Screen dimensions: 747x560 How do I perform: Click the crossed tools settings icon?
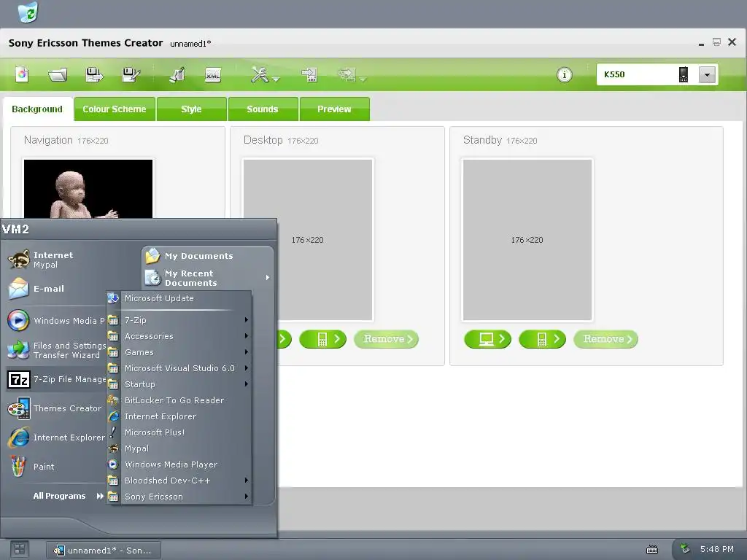coord(260,74)
